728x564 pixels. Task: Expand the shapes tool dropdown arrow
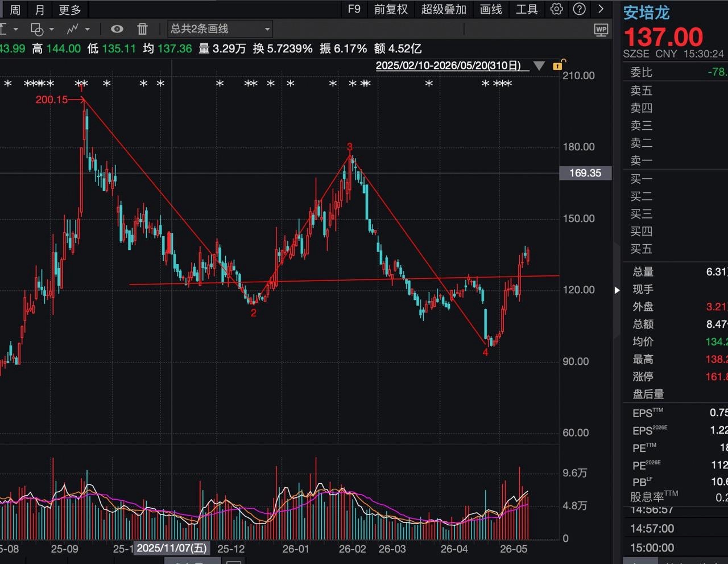pyautogui.click(x=52, y=29)
